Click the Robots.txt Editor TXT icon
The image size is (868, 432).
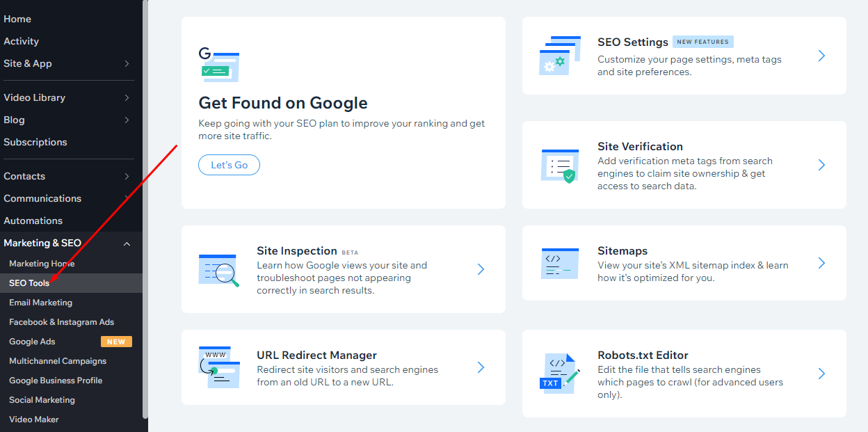[560, 374]
